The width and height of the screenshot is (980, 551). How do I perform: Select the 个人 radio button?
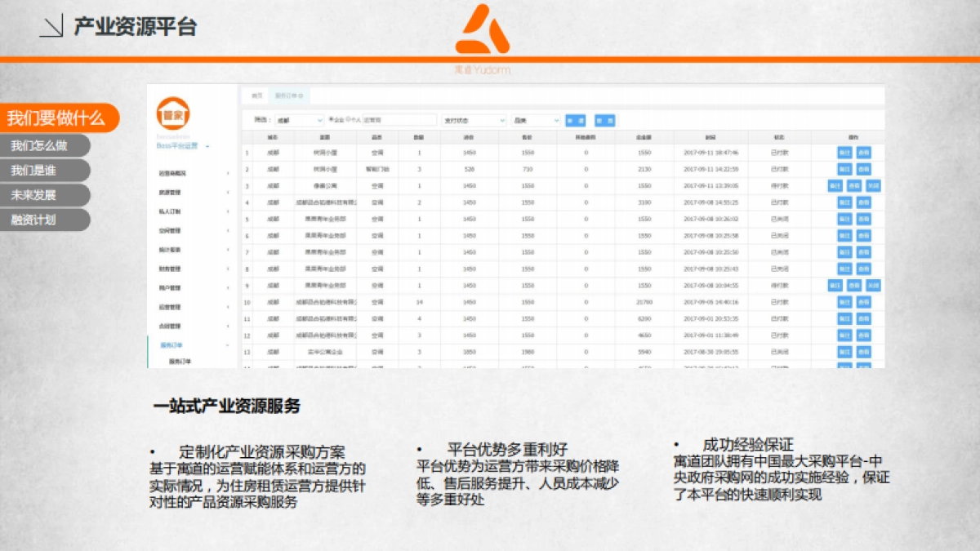click(349, 120)
